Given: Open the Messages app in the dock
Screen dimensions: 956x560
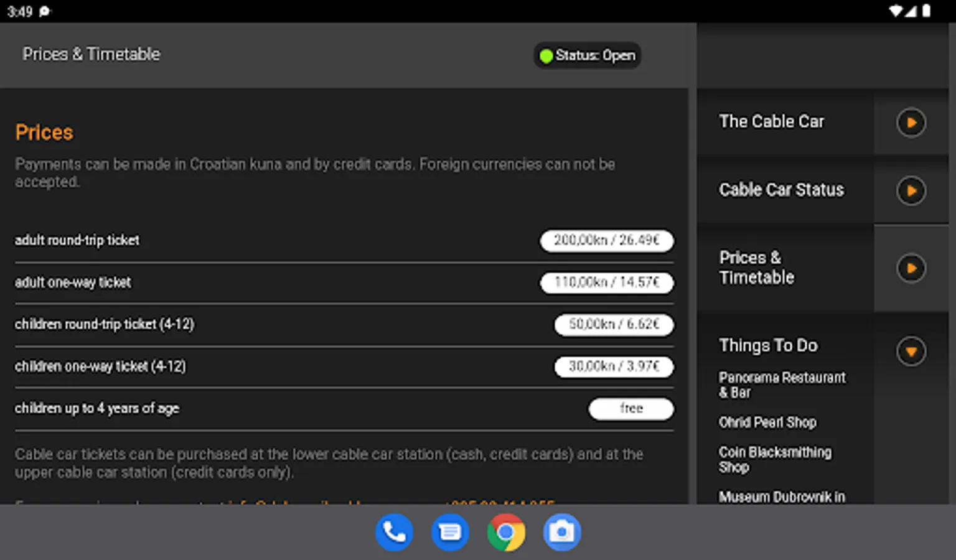Looking at the screenshot, I should [x=449, y=533].
